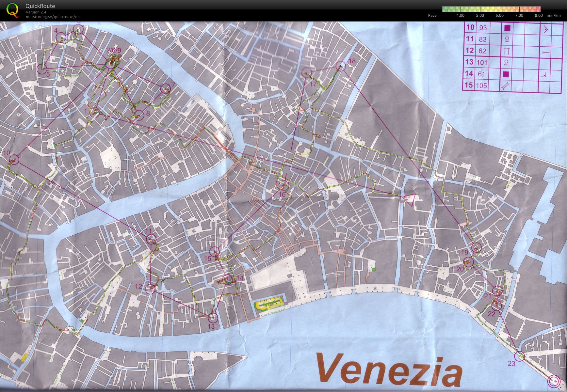This screenshot has height=392, width=567.
Task: Click the corner symbol in row 14
Action: click(x=544, y=75)
